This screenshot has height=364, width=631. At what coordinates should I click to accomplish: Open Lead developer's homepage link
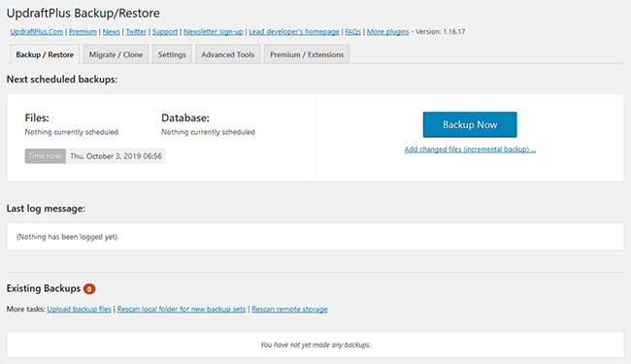pos(294,32)
